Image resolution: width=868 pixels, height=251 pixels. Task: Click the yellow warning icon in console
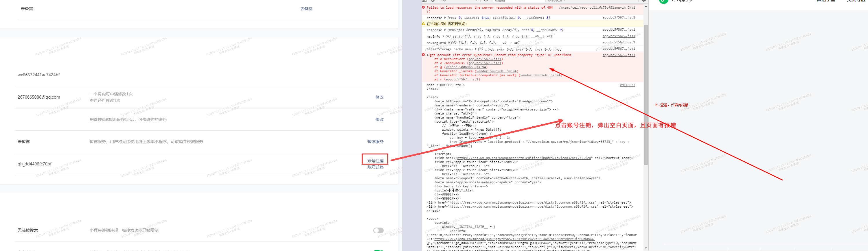click(423, 24)
